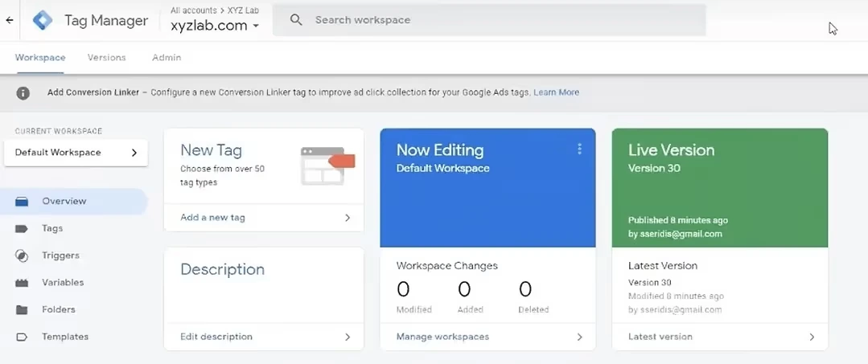Click the Manage workspaces chevron
The width and height of the screenshot is (868, 364).
click(579, 337)
